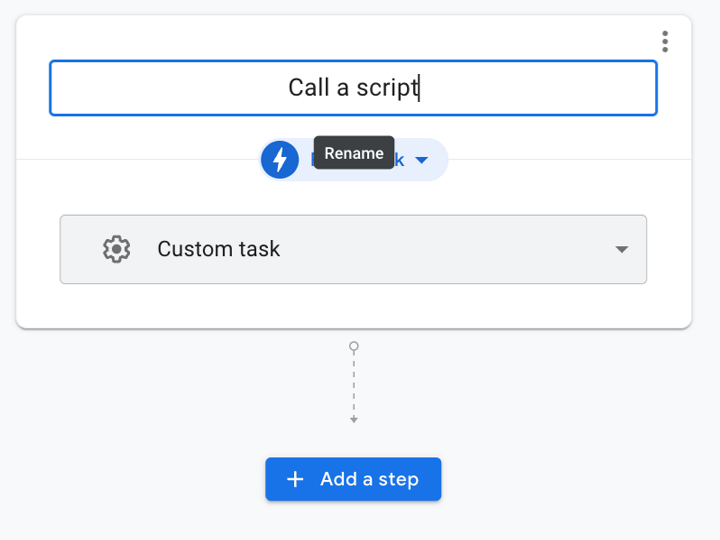Image resolution: width=720 pixels, height=540 pixels.
Task: Click the 'Call a script' text in the name box
Action: [352, 88]
